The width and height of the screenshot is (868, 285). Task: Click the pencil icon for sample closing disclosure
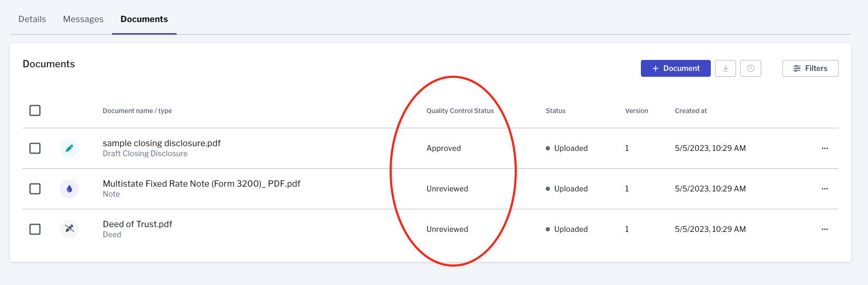[x=69, y=148]
